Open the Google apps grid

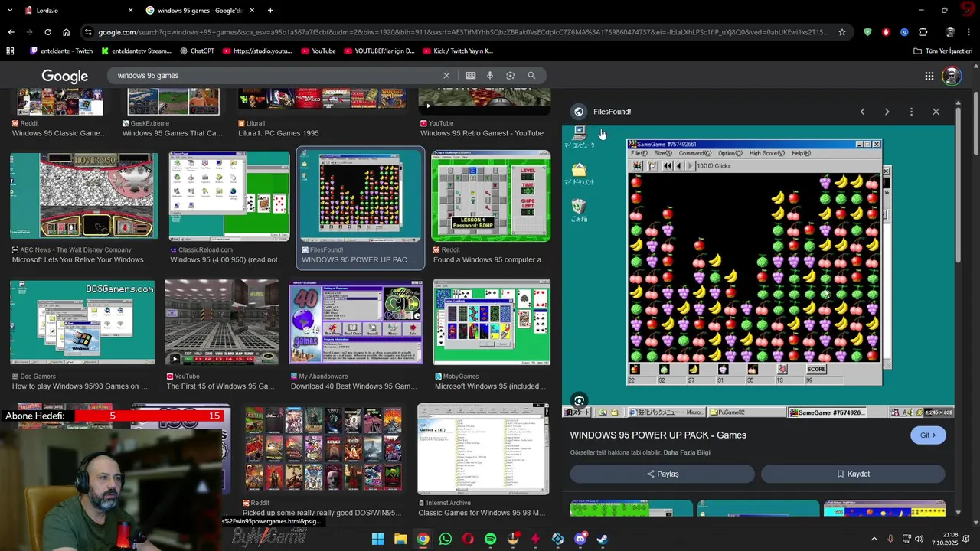click(x=929, y=76)
